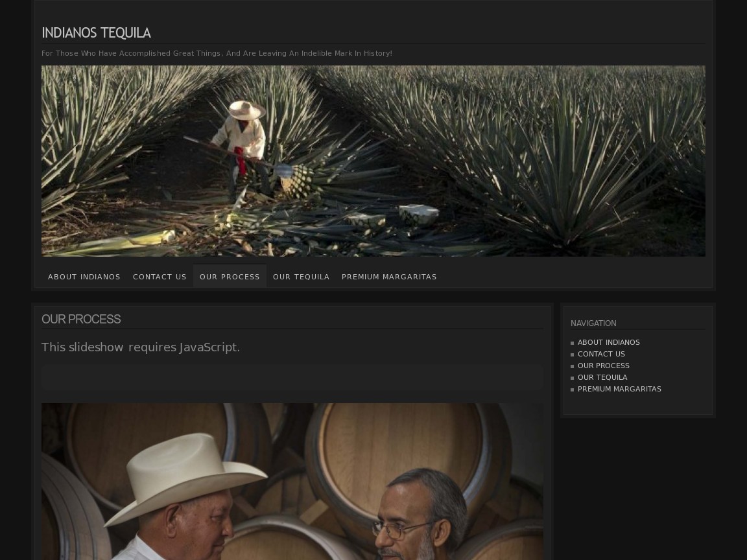The image size is (747, 560).
Task: Click Contact Us in Navigation sidebar
Action: click(x=601, y=354)
